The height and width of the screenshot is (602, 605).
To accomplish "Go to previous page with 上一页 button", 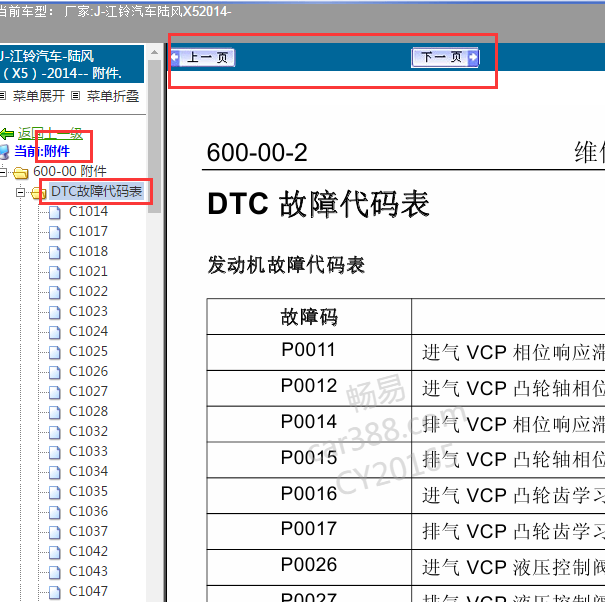I will 203,58.
